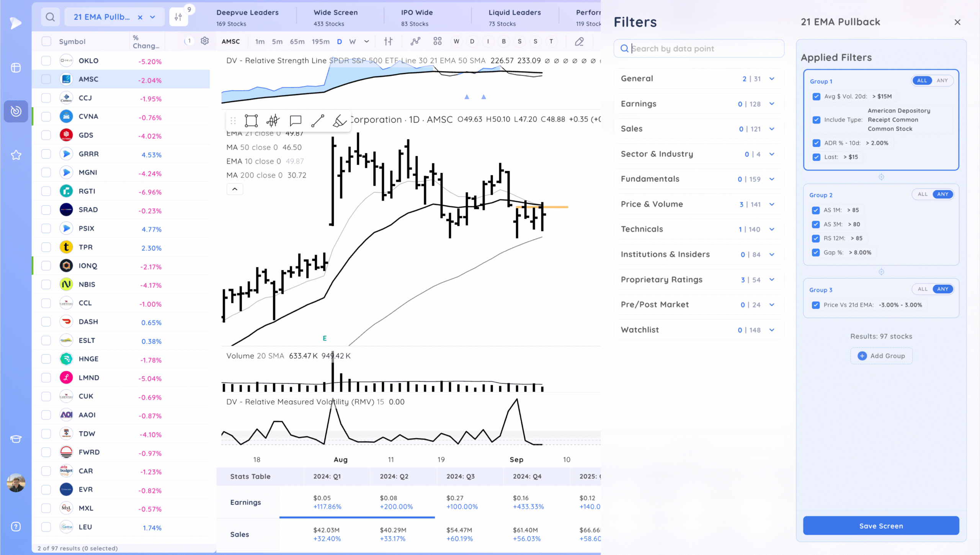Select the eraser tool in drawing toolbar
The height and width of the screenshot is (555, 980).
pos(339,121)
